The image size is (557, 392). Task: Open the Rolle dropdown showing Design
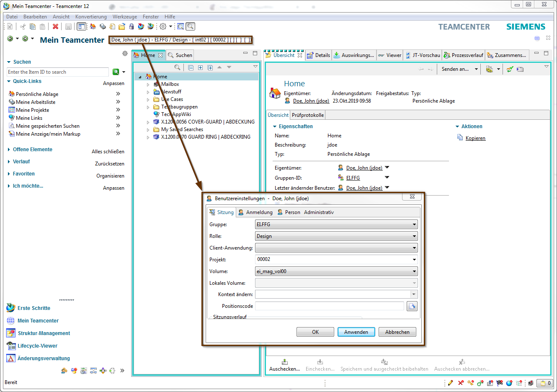[x=336, y=236]
